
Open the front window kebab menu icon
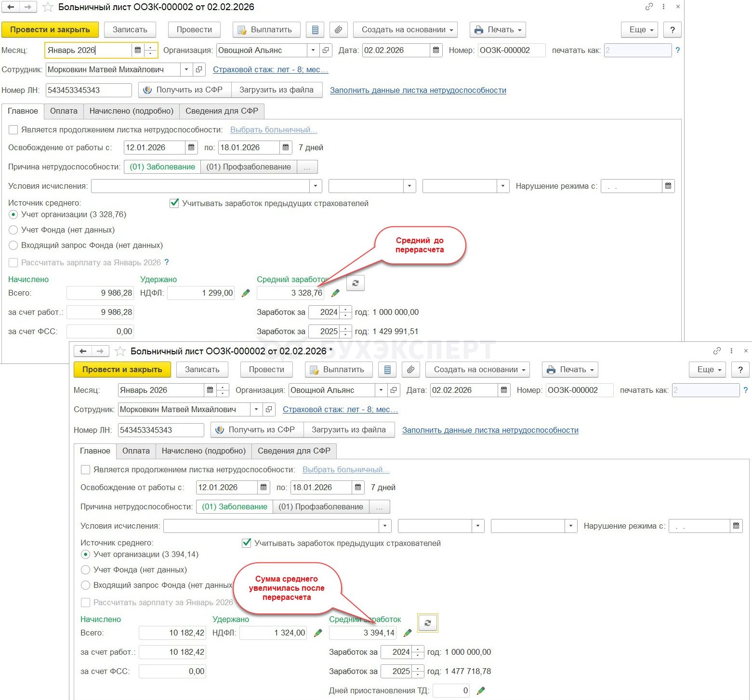(x=731, y=351)
